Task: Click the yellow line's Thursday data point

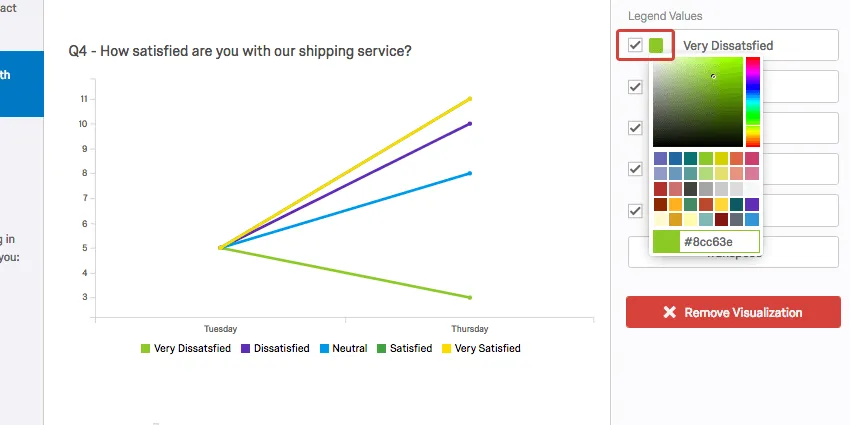Action: point(469,99)
